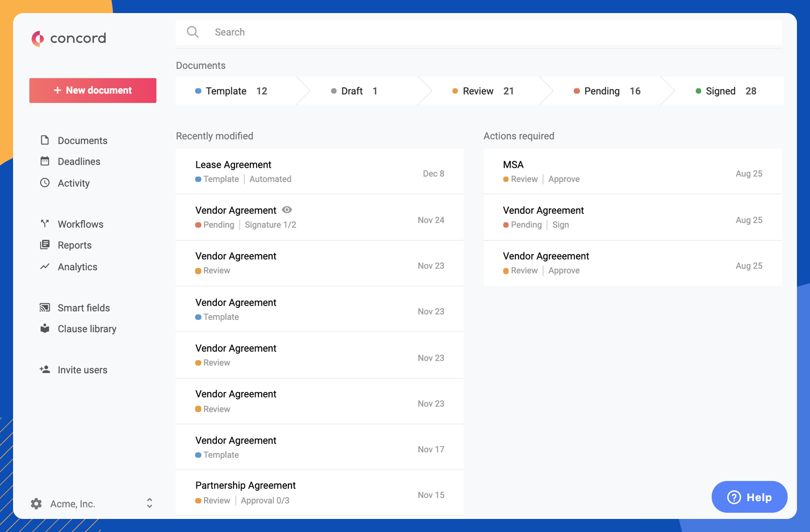Toggle the workspace gear next to Acme, Inc.
The image size is (810, 532).
[36, 503]
